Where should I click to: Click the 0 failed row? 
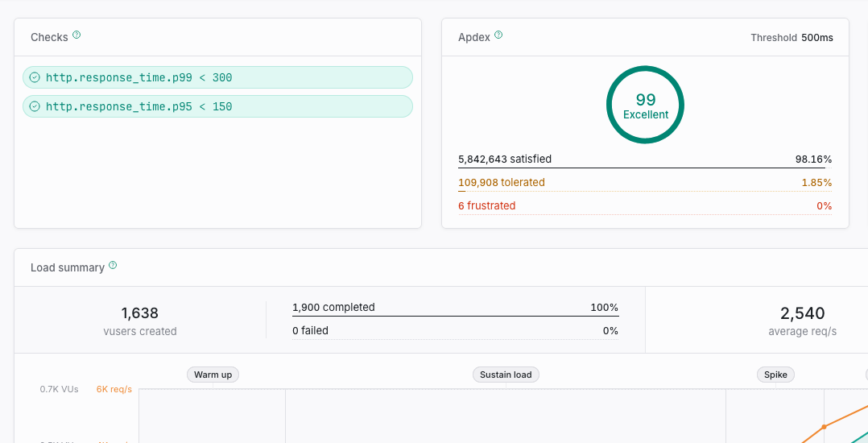[455, 331]
